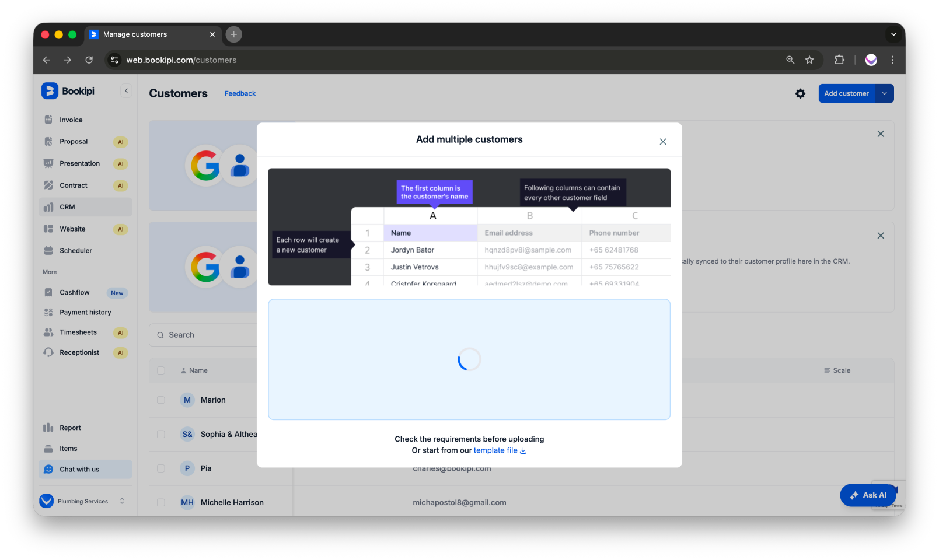Viewport: 939px width, 560px height.
Task: Check the checkbox next to Marion
Action: tap(161, 400)
